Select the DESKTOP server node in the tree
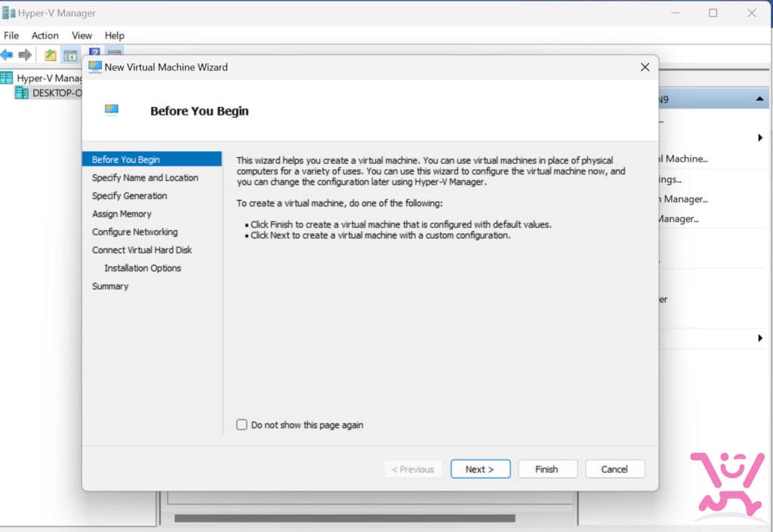Image resolution: width=773 pixels, height=532 pixels. [x=49, y=93]
